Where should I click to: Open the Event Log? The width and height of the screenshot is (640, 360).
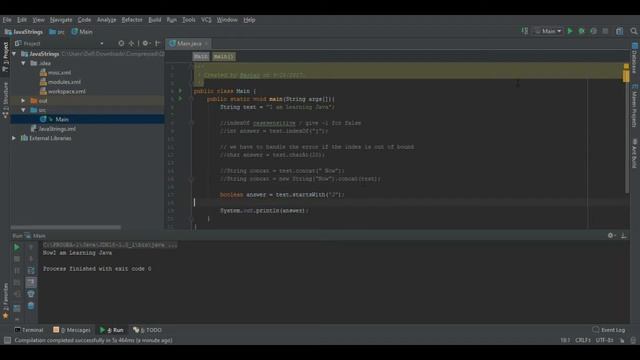click(609, 330)
